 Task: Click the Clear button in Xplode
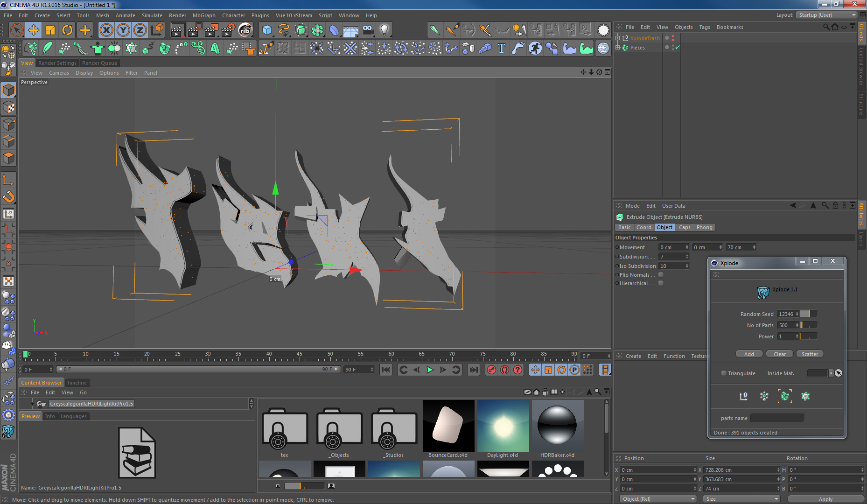click(x=780, y=354)
